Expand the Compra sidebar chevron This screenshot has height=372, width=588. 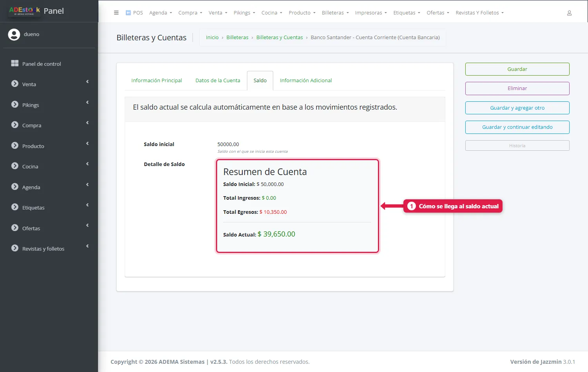pos(87,123)
